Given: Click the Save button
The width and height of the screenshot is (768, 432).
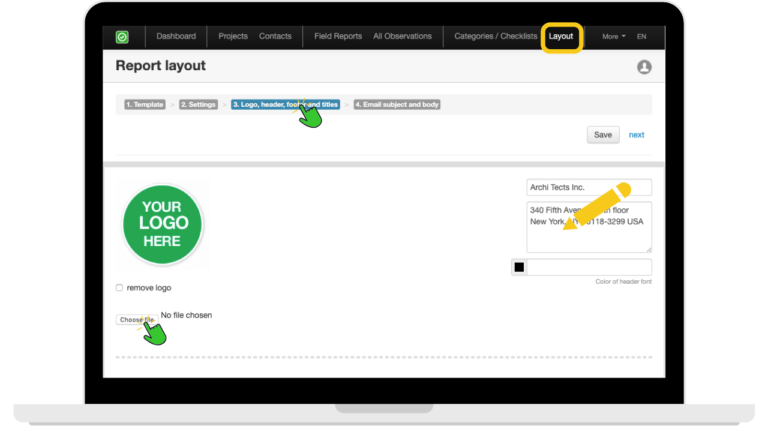Looking at the screenshot, I should 603,135.
